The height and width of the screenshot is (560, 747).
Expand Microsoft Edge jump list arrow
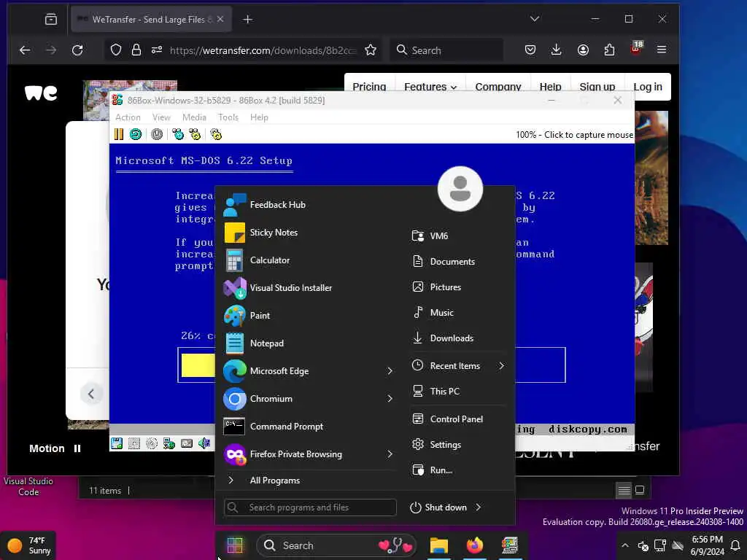390,371
